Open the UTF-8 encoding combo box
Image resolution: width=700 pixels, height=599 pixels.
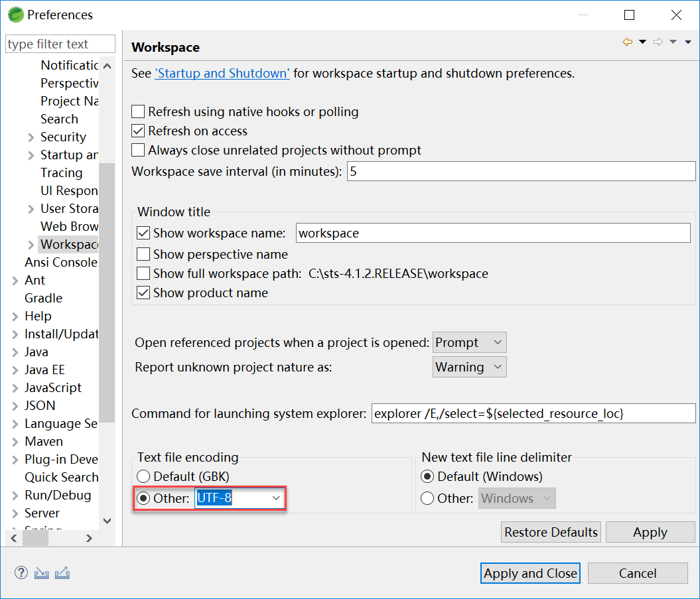(276, 498)
